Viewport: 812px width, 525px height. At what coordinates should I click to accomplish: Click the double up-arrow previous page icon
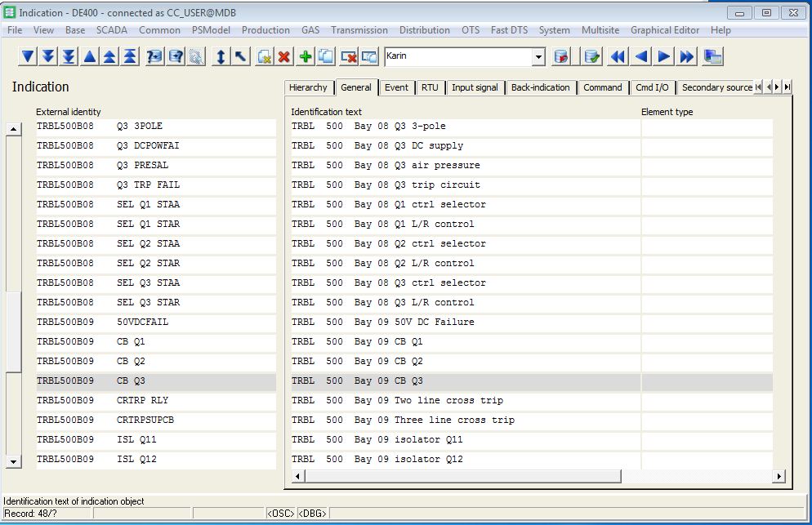pyautogui.click(x=109, y=56)
